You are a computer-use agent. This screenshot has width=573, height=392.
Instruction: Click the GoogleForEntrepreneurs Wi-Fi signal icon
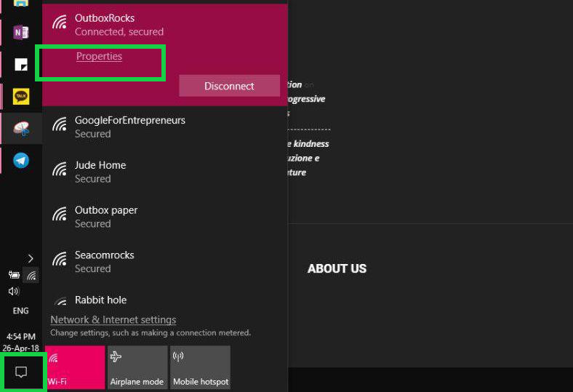(60, 124)
